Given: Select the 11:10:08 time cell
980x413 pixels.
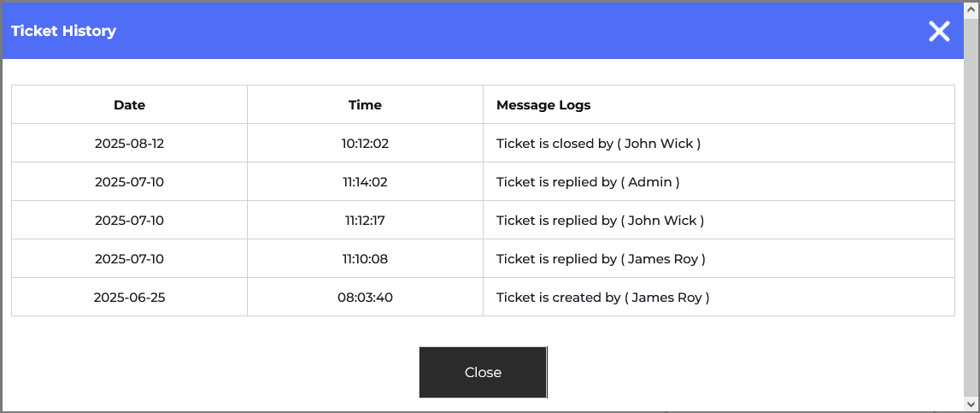Looking at the screenshot, I should [365, 259].
